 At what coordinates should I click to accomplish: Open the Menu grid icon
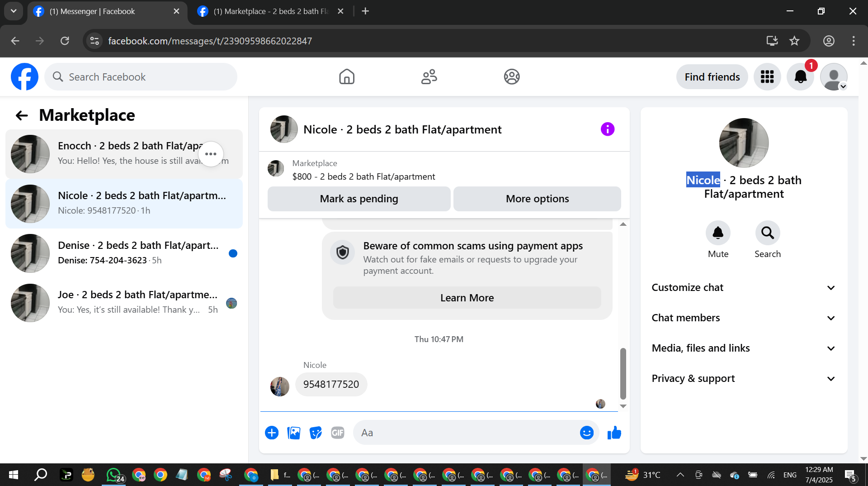[x=767, y=77]
